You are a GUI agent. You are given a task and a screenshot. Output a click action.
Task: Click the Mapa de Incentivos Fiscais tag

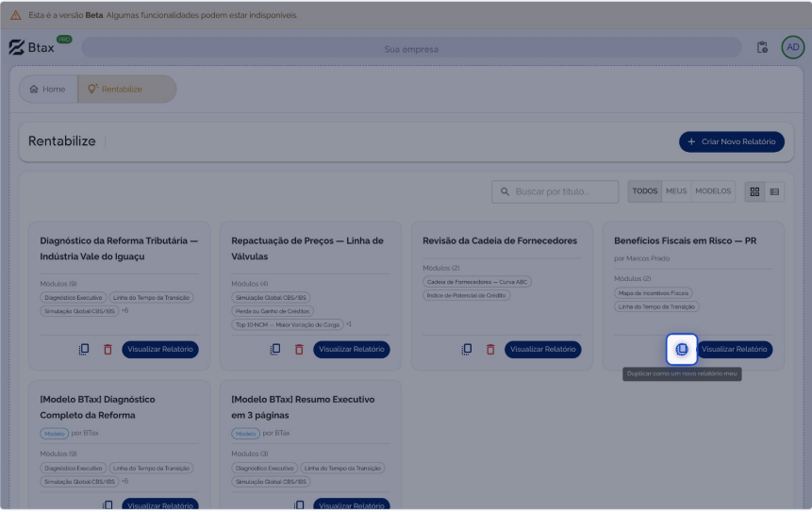pos(653,293)
